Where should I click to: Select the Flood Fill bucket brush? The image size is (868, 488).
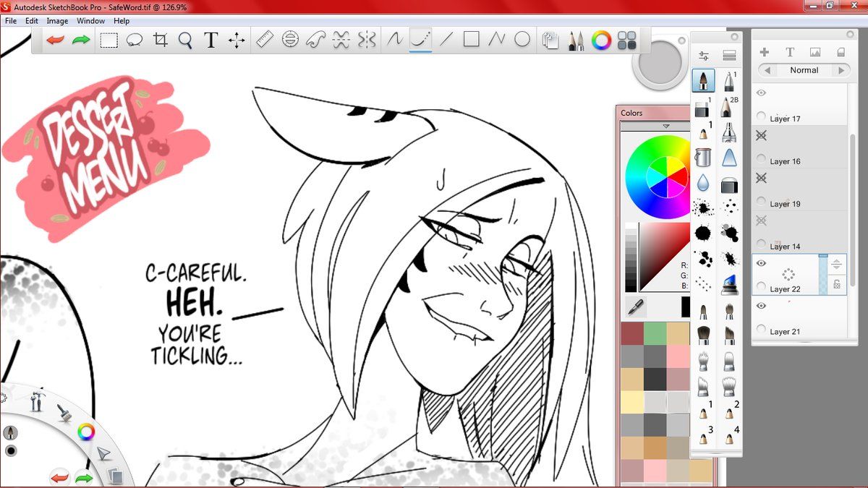[703, 156]
